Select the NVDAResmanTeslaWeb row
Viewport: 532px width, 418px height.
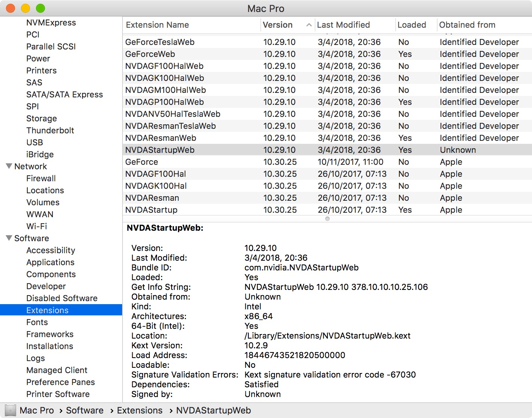point(327,126)
